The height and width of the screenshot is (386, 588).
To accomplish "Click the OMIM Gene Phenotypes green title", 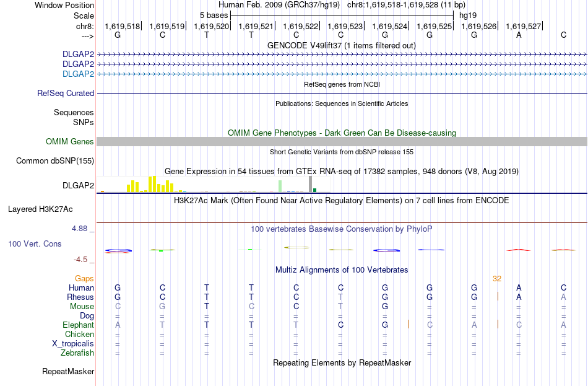I will [x=342, y=133].
